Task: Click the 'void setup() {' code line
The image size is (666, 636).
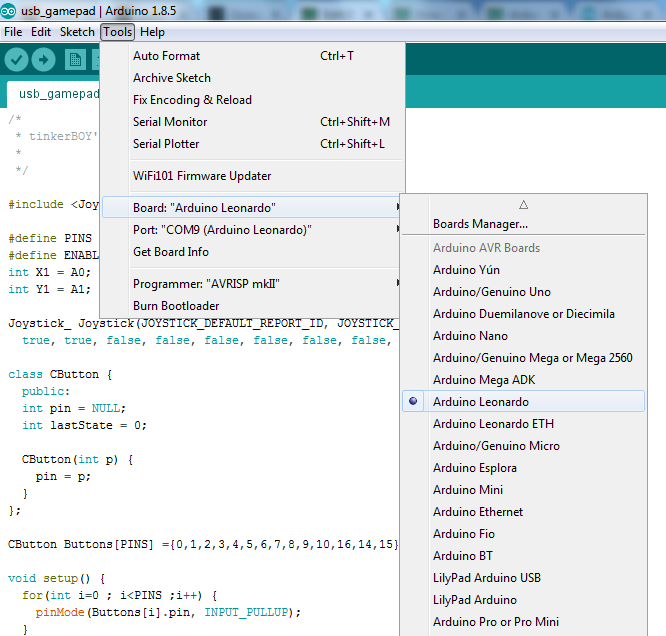Action: click(56, 578)
